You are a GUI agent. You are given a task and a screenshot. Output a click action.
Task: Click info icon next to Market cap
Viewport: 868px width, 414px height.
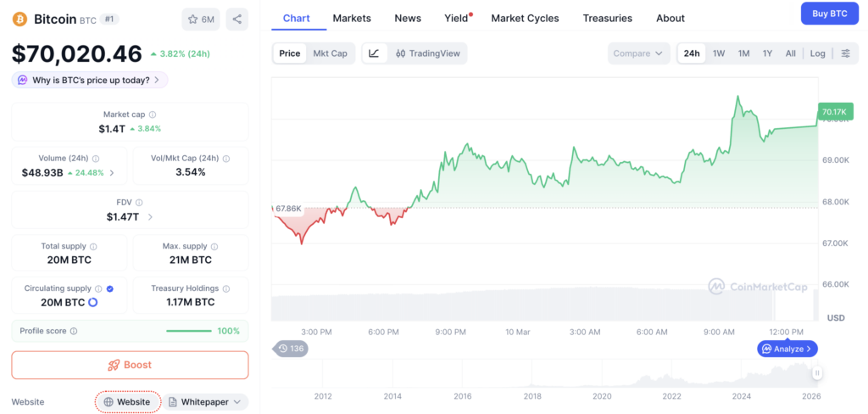click(153, 115)
